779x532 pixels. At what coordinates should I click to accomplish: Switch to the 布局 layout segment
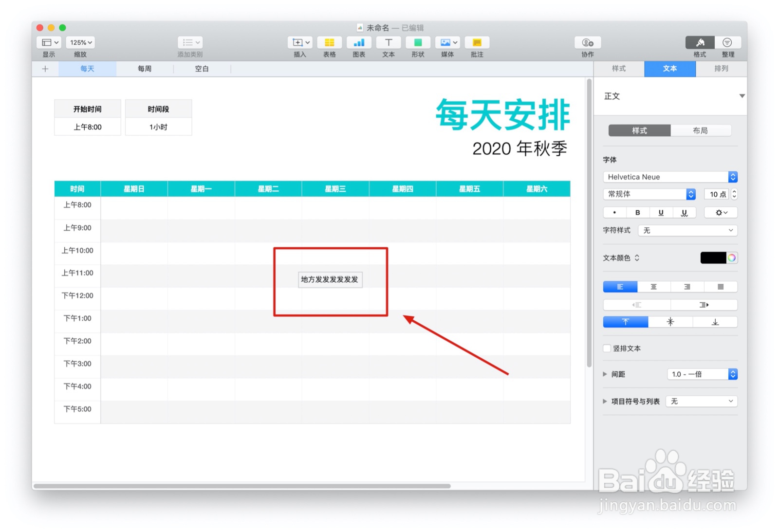(702, 130)
